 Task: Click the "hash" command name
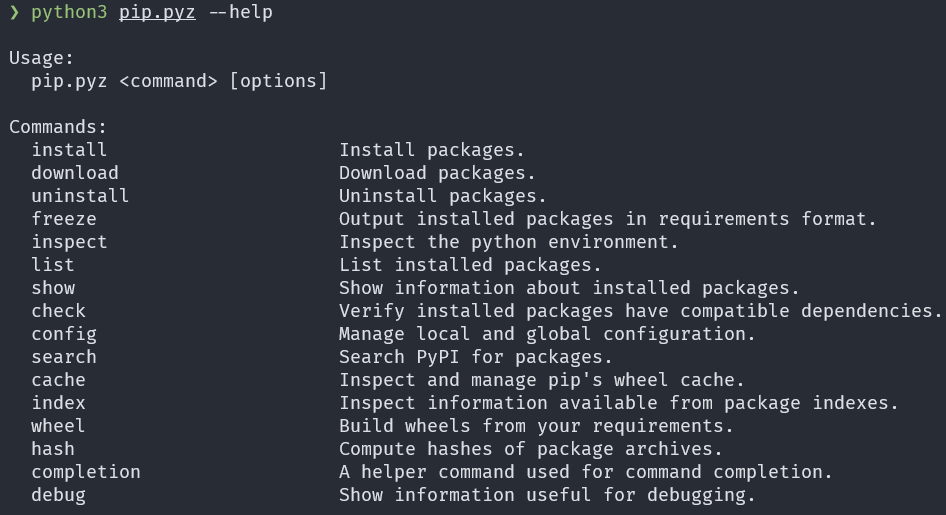pyautogui.click(x=53, y=449)
